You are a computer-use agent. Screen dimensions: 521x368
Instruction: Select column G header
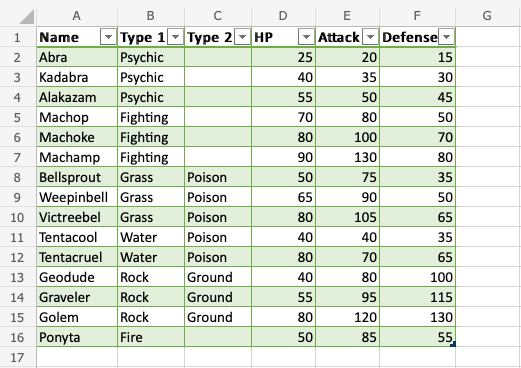tap(487, 16)
